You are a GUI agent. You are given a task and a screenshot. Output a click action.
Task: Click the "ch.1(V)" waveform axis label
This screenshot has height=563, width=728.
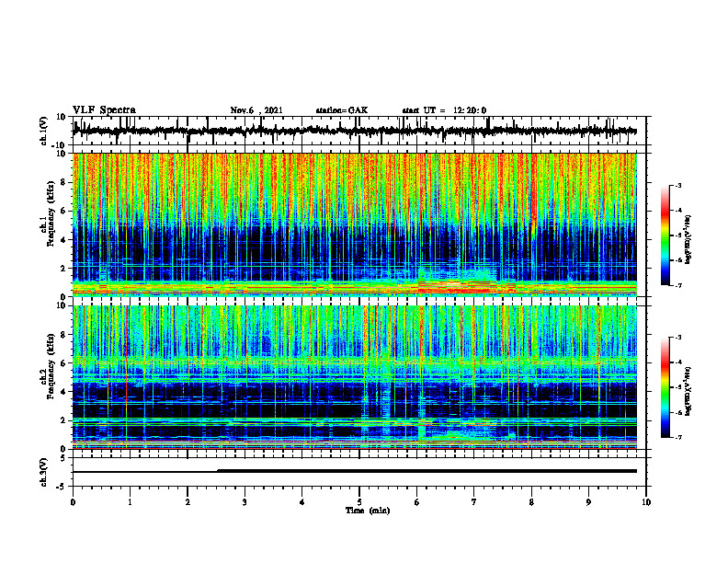[x=43, y=131]
